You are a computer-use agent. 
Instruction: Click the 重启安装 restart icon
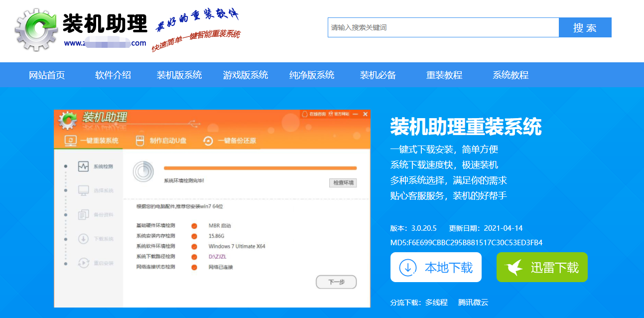[83, 263]
